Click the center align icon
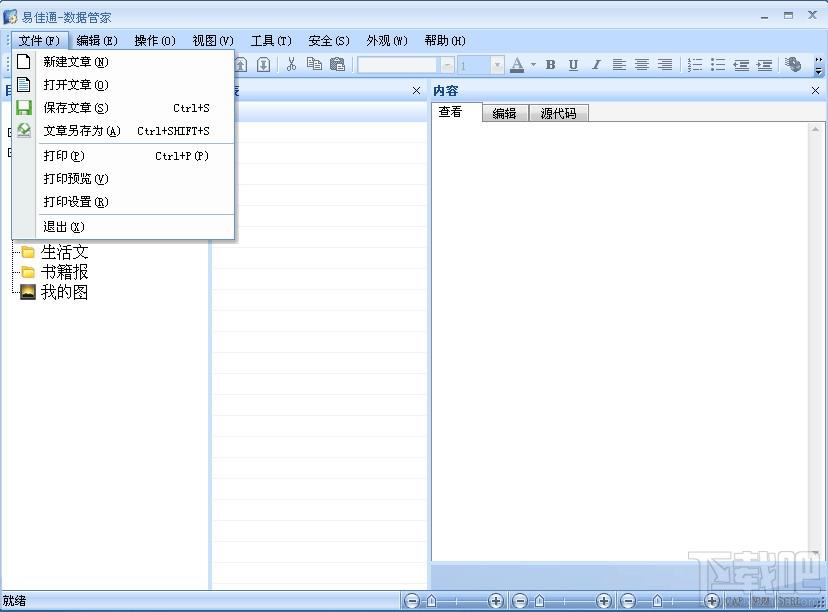The width and height of the screenshot is (828, 612). pyautogui.click(x=642, y=64)
